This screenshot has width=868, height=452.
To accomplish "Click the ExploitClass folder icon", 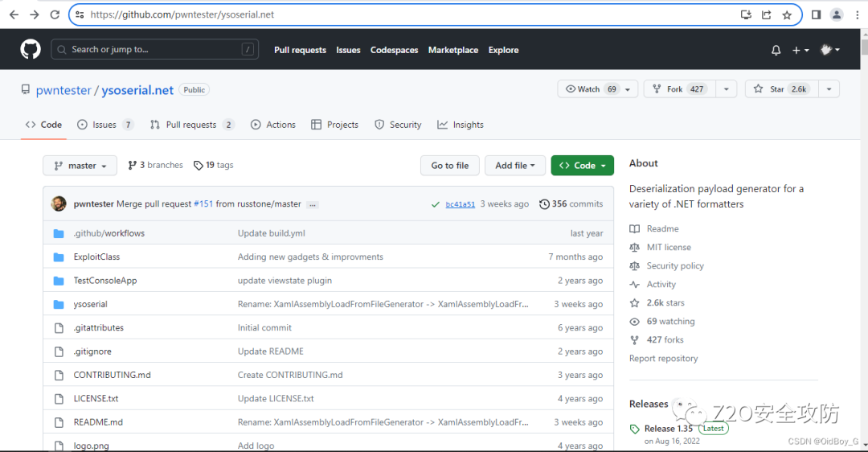I will pos(59,257).
